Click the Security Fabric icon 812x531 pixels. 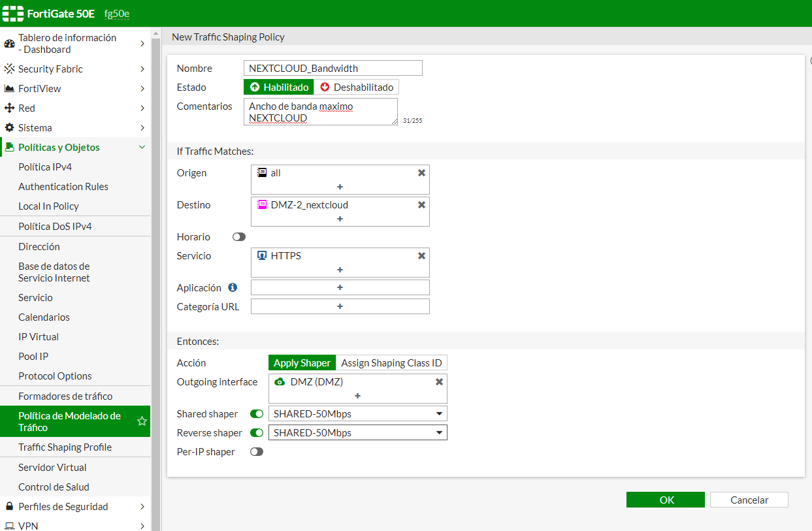(9, 69)
